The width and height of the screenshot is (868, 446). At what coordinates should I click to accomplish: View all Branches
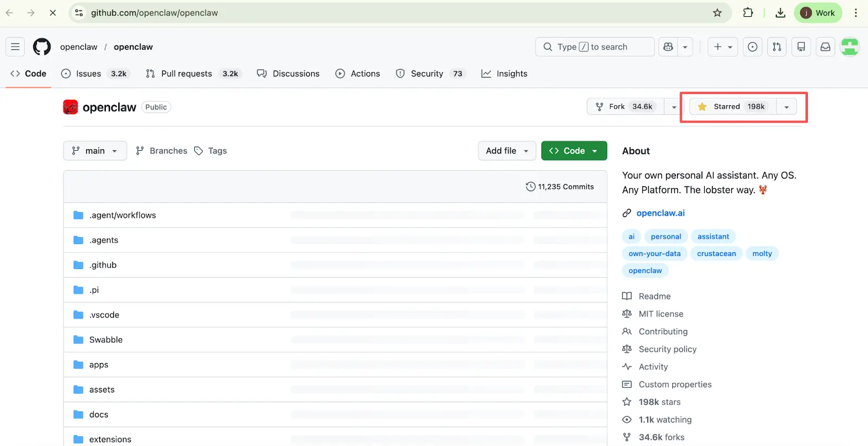162,151
